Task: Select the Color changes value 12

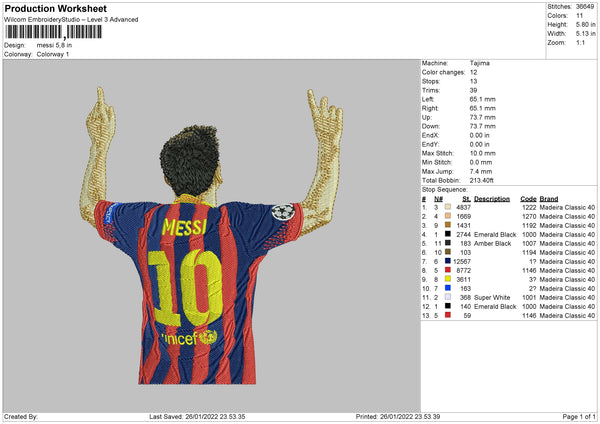Action: point(473,72)
